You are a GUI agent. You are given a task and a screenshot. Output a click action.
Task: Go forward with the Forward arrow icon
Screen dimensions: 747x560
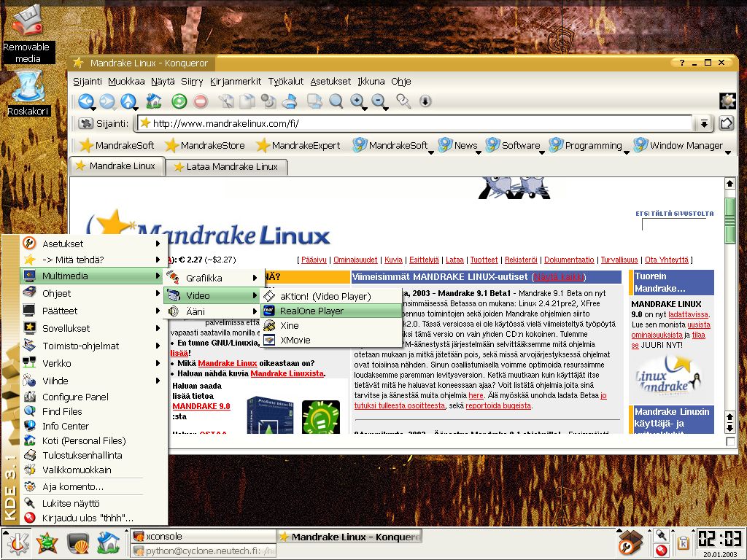pyautogui.click(x=107, y=101)
